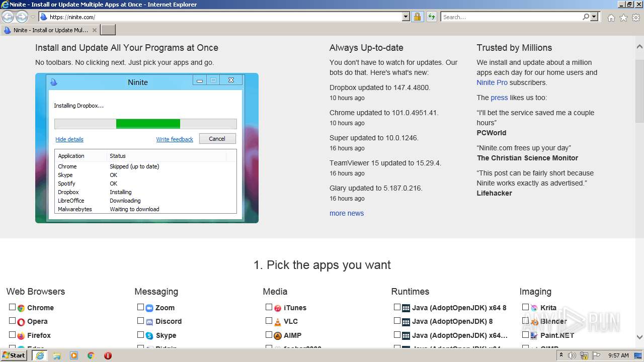Open the search provider dropdown arrow
This screenshot has height=362, width=644.
click(x=594, y=17)
